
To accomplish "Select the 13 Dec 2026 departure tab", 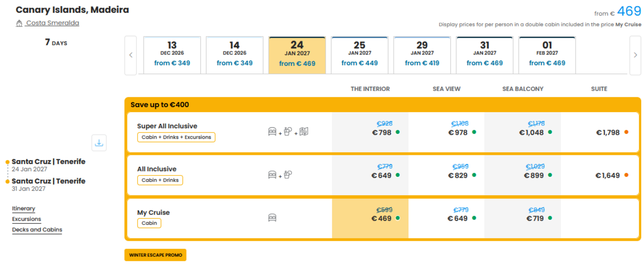I will 172,55.
